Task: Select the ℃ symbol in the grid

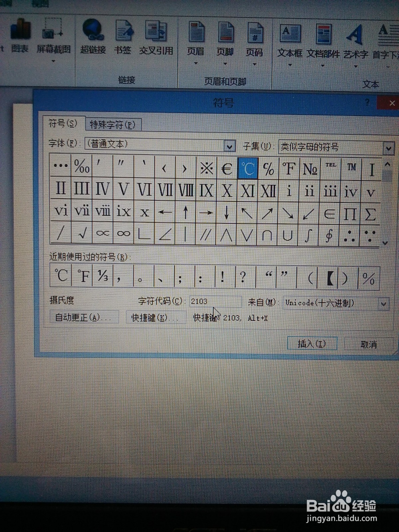Action: click(248, 168)
